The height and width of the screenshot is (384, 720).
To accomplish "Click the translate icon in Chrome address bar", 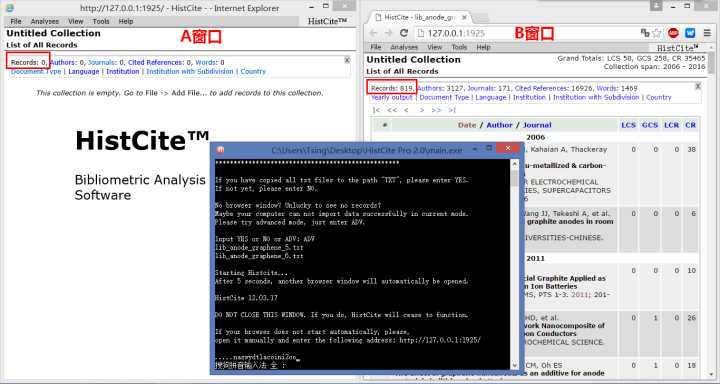I will (x=645, y=33).
